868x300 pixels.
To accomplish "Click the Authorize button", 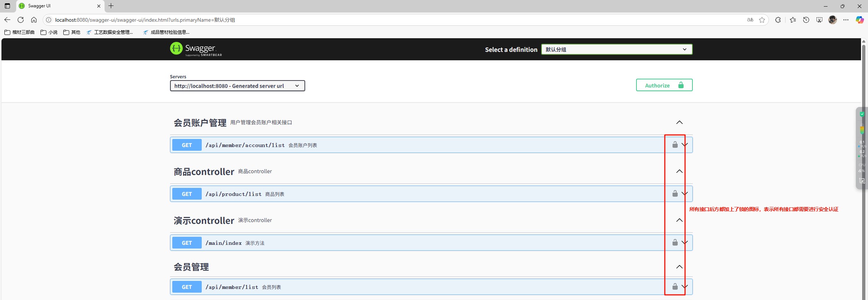I will coord(664,85).
